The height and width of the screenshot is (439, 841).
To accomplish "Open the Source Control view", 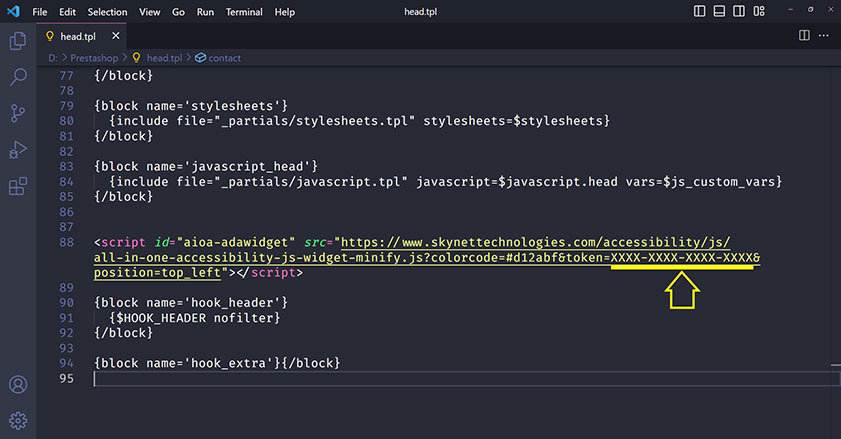I will [x=18, y=113].
